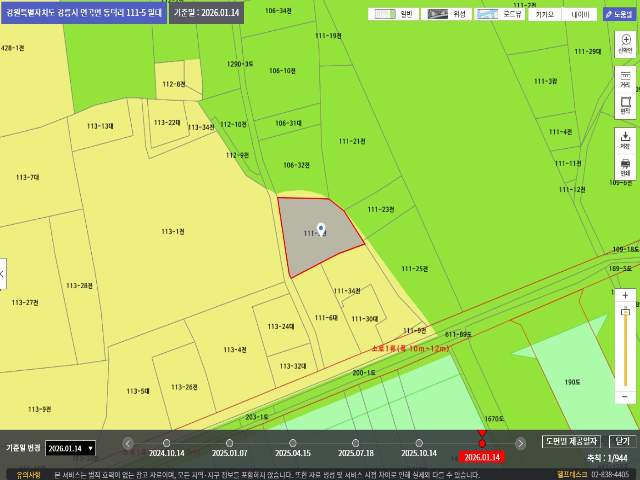
Task: Select the 면적 area measurement tool
Action: click(x=625, y=104)
